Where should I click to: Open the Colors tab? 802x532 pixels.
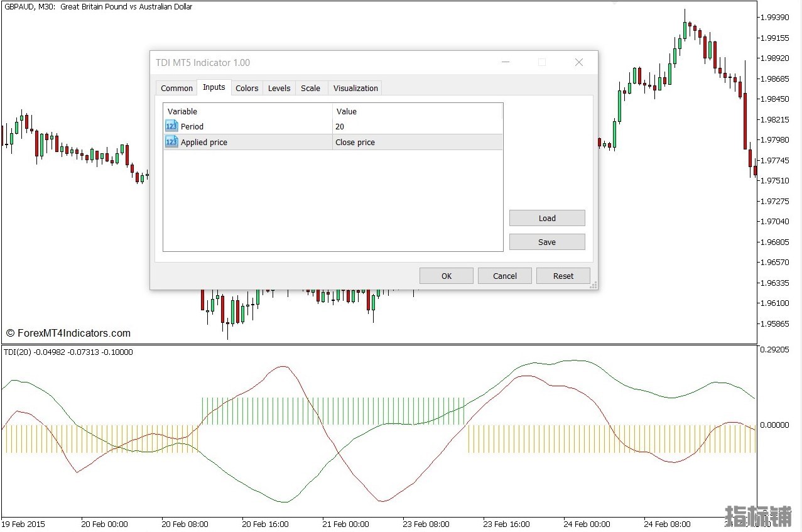click(x=247, y=88)
